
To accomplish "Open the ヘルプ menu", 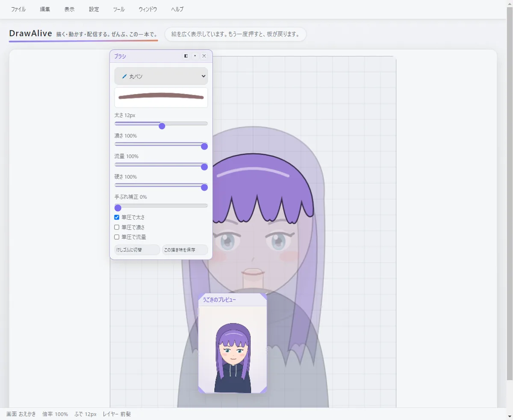I will tap(177, 9).
